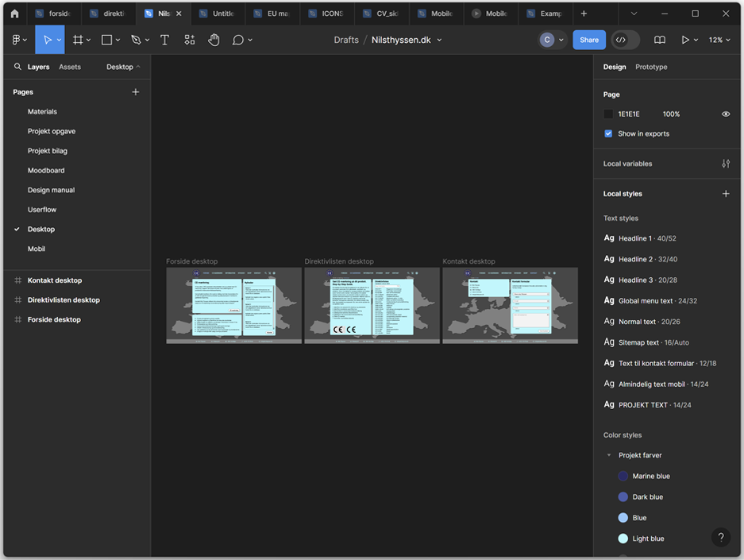Click the Present play button
The width and height of the screenshot is (744, 560).
pyautogui.click(x=685, y=40)
